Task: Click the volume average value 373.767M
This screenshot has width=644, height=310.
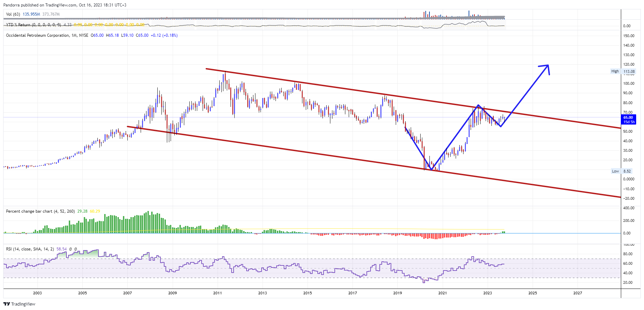Action: tap(51, 14)
